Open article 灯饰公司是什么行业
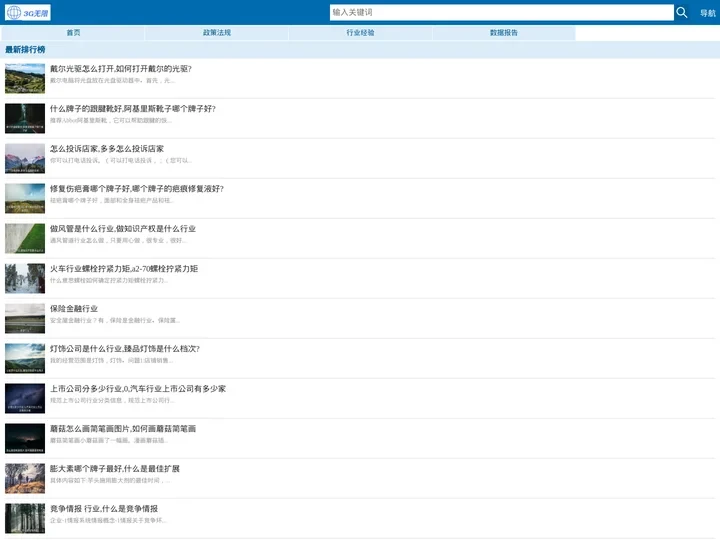 click(125, 349)
